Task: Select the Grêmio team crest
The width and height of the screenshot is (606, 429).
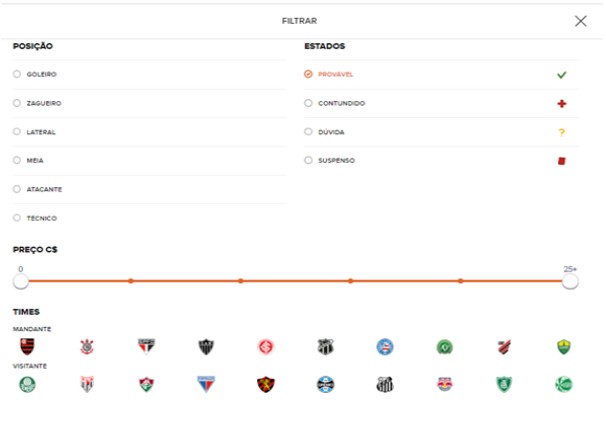Action: 325,384
